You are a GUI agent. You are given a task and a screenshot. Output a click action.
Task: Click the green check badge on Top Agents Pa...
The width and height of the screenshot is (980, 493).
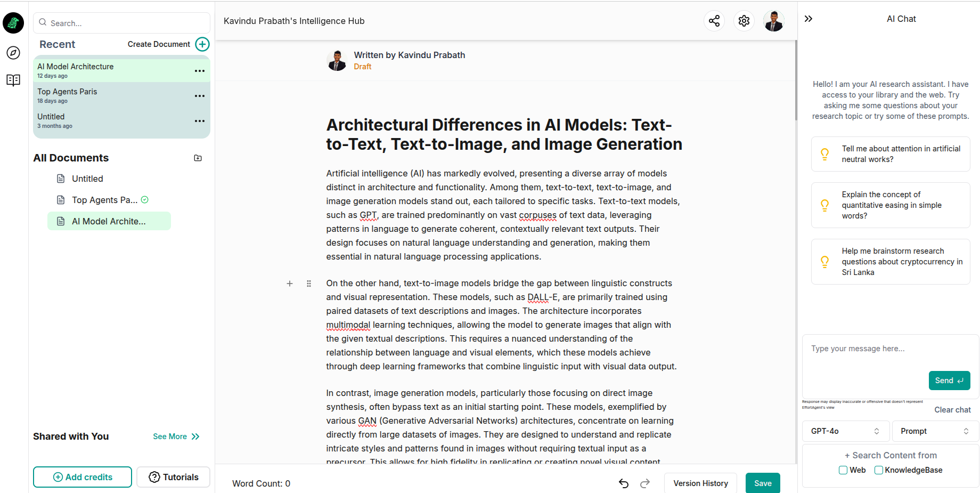(x=145, y=200)
